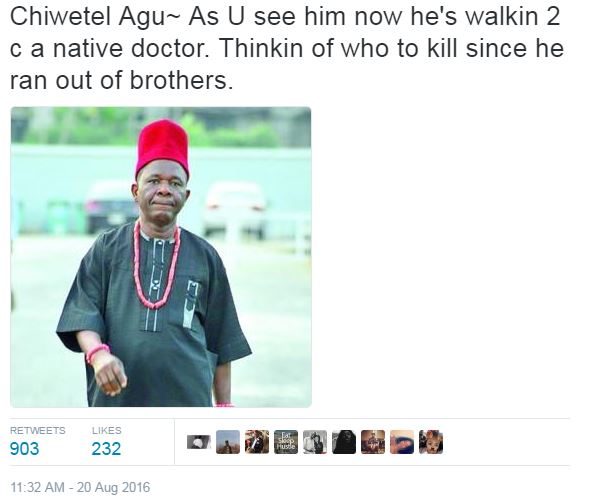This screenshot has width=603, height=496.
Task: Click the LIKES label
Action: coord(106,430)
